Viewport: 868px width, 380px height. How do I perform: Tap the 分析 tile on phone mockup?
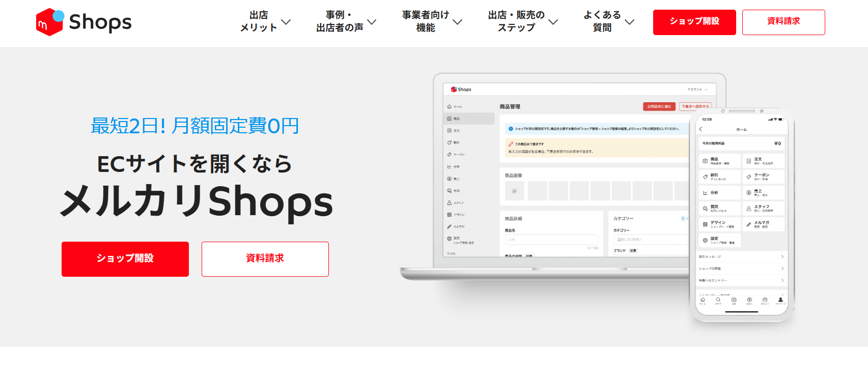pyautogui.click(x=719, y=193)
